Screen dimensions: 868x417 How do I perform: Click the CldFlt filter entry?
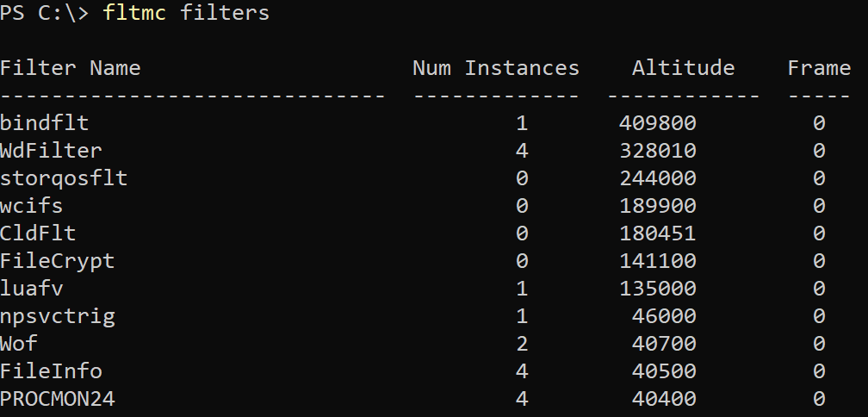38,233
